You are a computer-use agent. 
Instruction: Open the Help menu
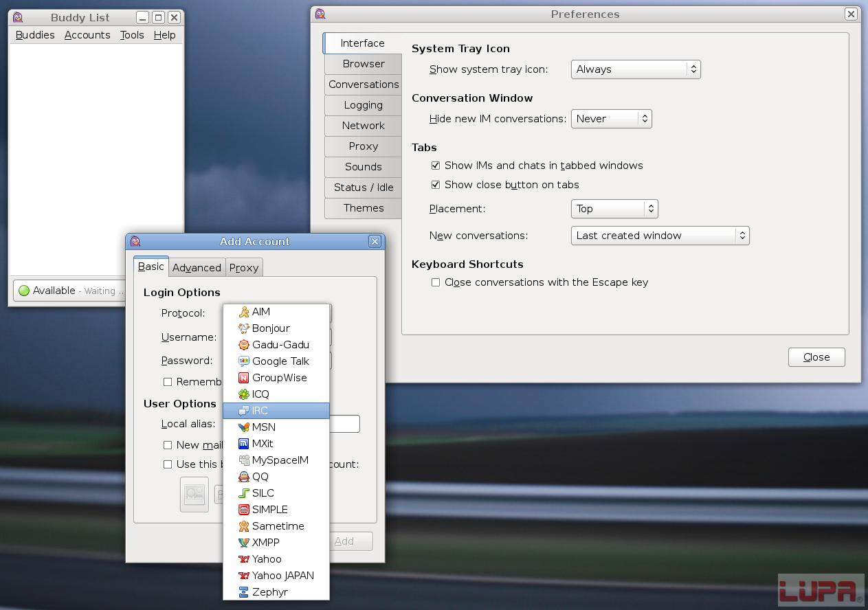(164, 35)
